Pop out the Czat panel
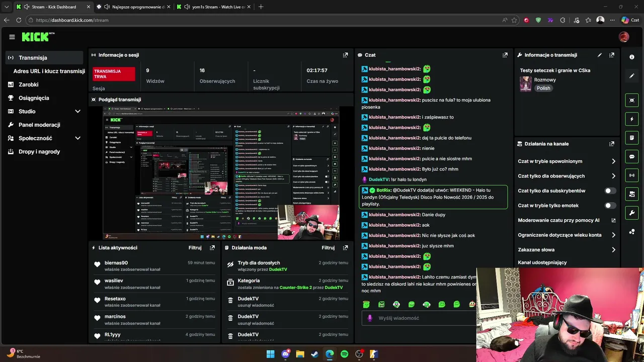 coord(505,55)
